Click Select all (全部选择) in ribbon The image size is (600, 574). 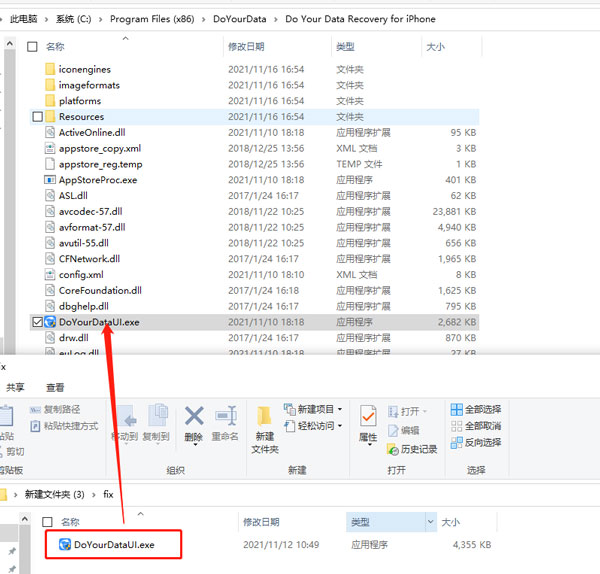(476, 409)
